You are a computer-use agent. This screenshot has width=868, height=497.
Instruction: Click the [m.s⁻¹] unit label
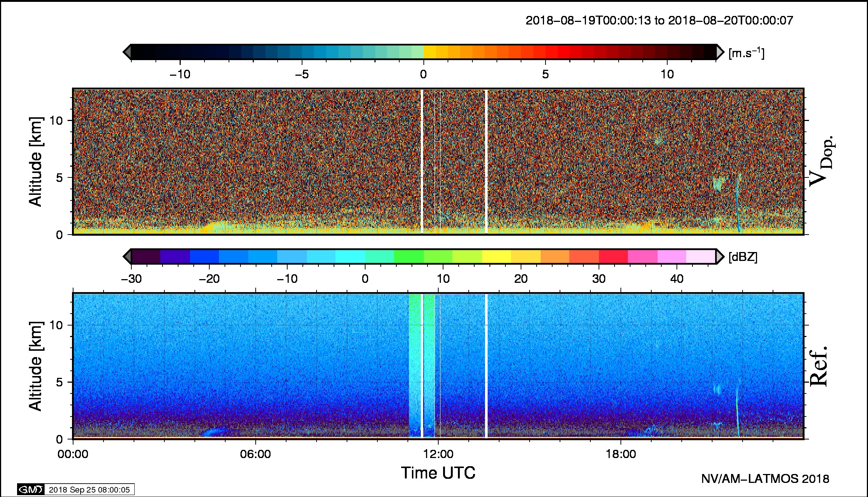tap(746, 53)
